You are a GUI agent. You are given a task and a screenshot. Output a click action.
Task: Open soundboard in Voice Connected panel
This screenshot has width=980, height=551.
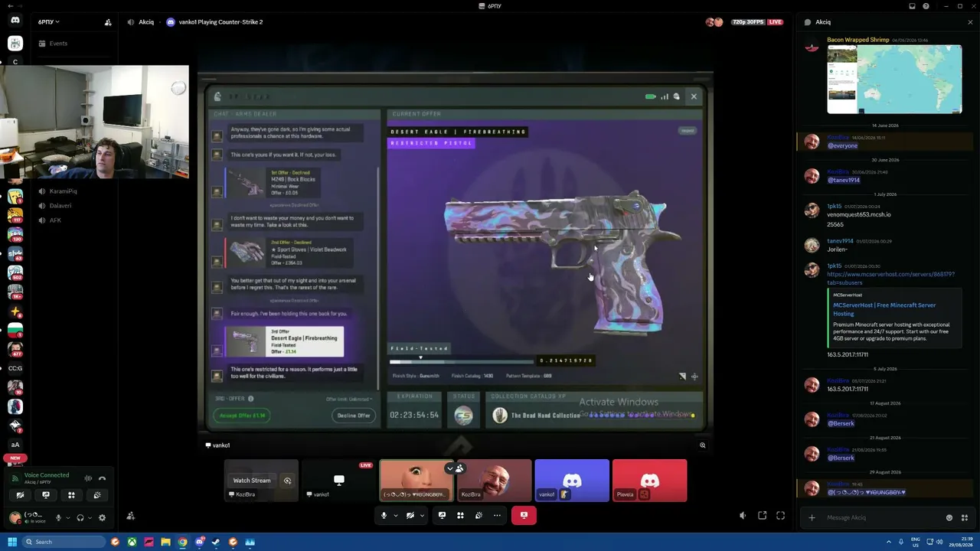(97, 495)
